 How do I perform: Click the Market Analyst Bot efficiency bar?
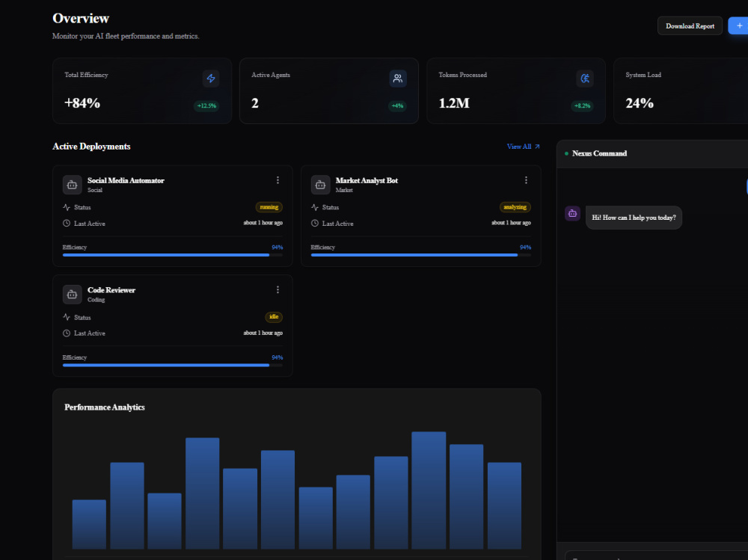pyautogui.click(x=420, y=255)
